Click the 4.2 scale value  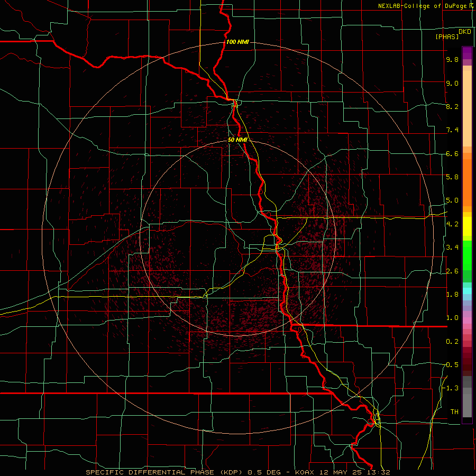coord(452,224)
